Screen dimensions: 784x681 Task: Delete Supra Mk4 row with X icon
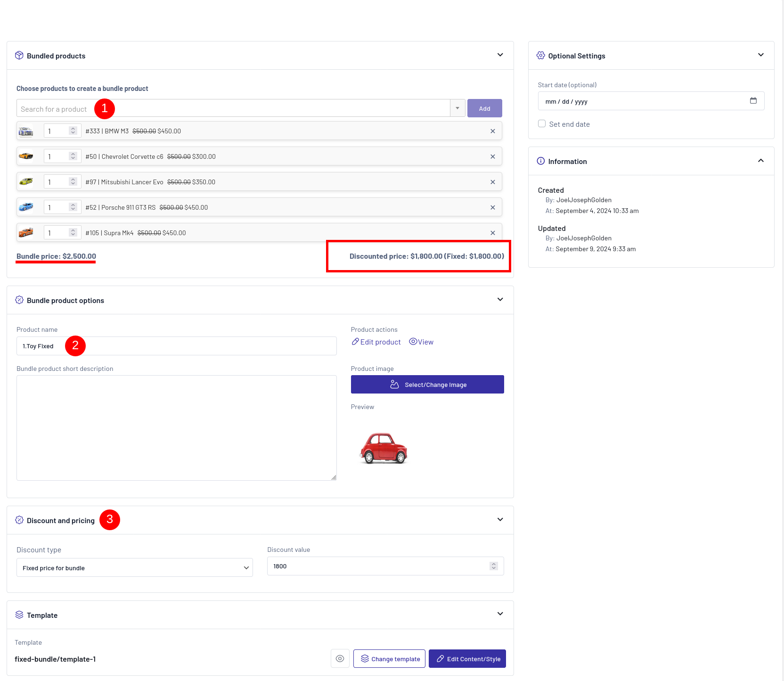coord(492,233)
